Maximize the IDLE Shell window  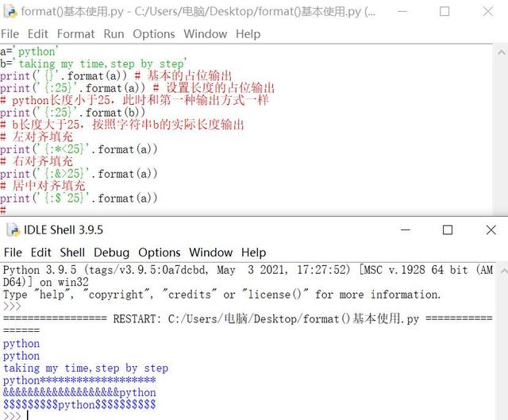pos(448,230)
